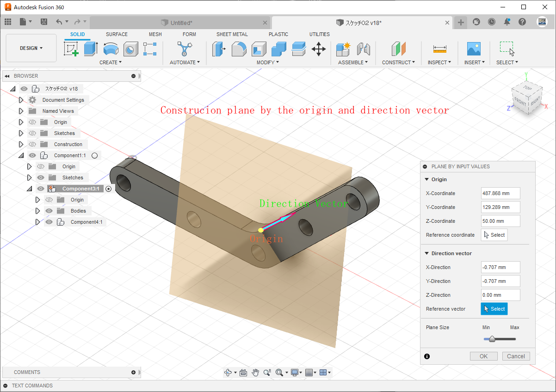
Task: Open the SHEET METAL tab
Action: (x=232, y=34)
